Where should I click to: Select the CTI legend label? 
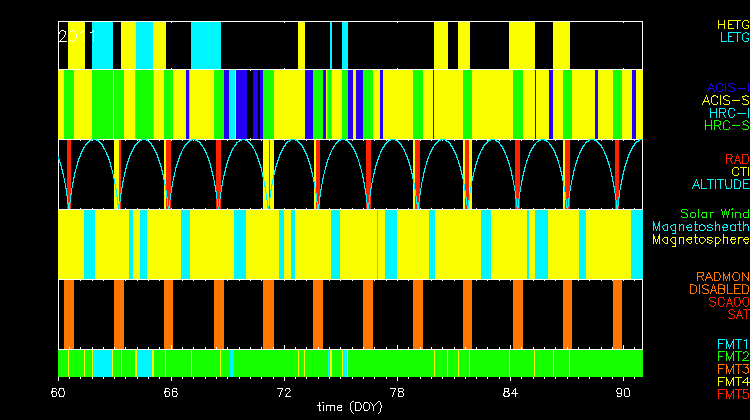tap(739, 172)
